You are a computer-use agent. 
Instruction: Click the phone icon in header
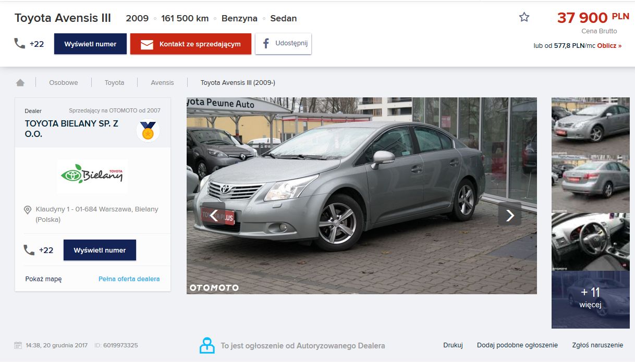[x=20, y=44]
